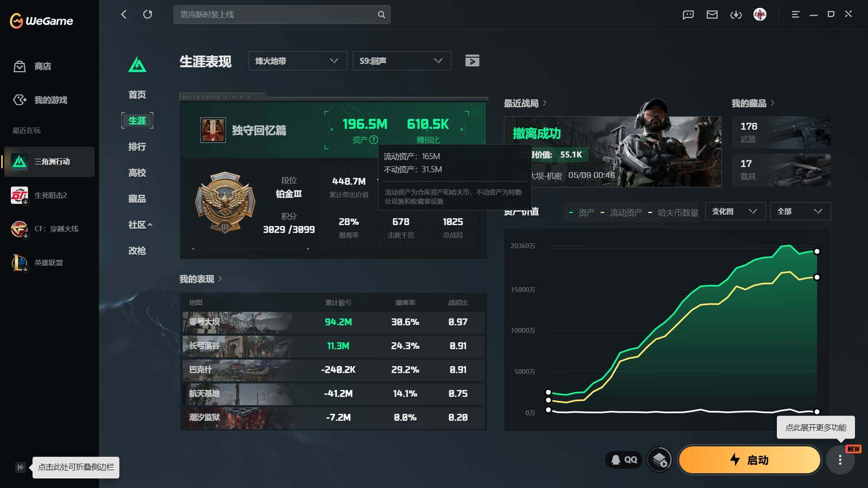Click the 流动资产 line endpoint on chart
Screen dimensions: 868x488
point(817,277)
